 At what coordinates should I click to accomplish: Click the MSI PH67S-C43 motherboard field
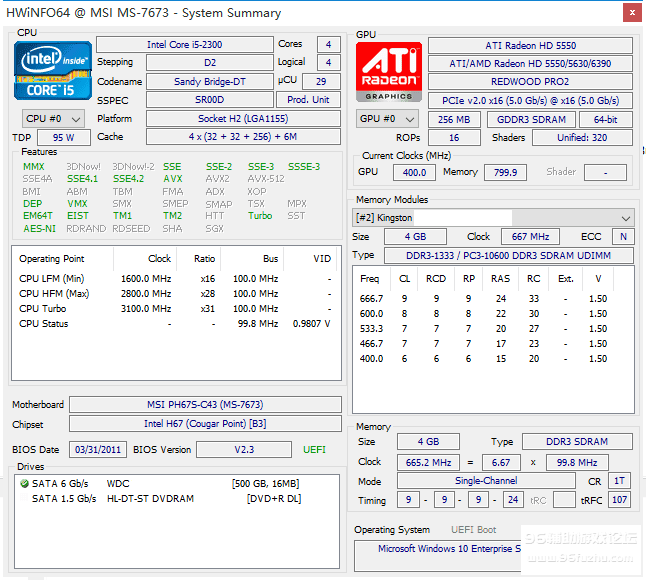(x=206, y=405)
